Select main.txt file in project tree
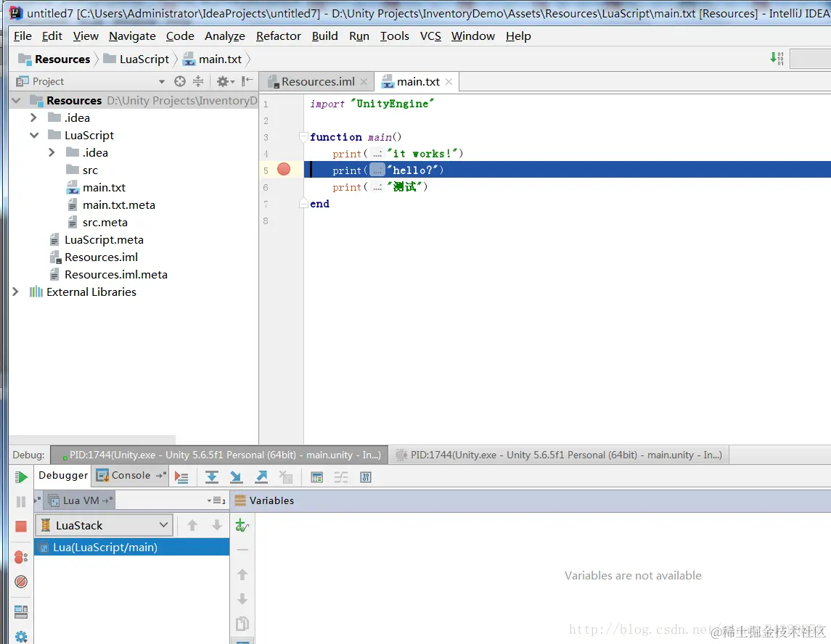 (104, 188)
